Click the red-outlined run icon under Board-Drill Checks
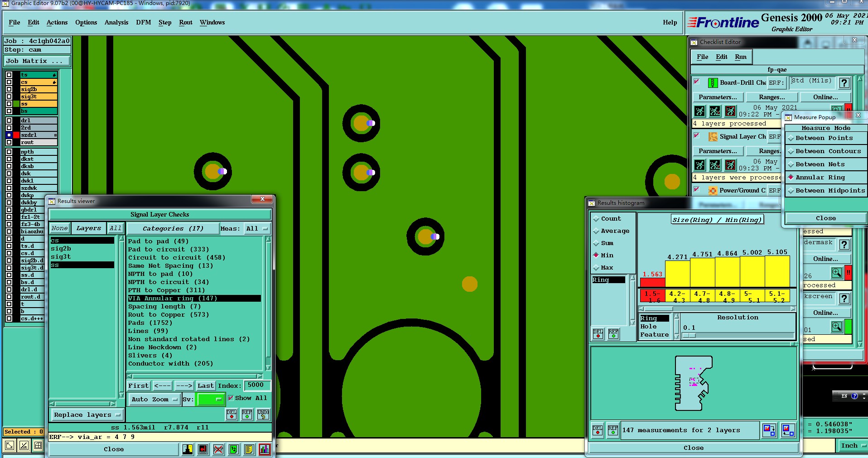 tap(730, 111)
